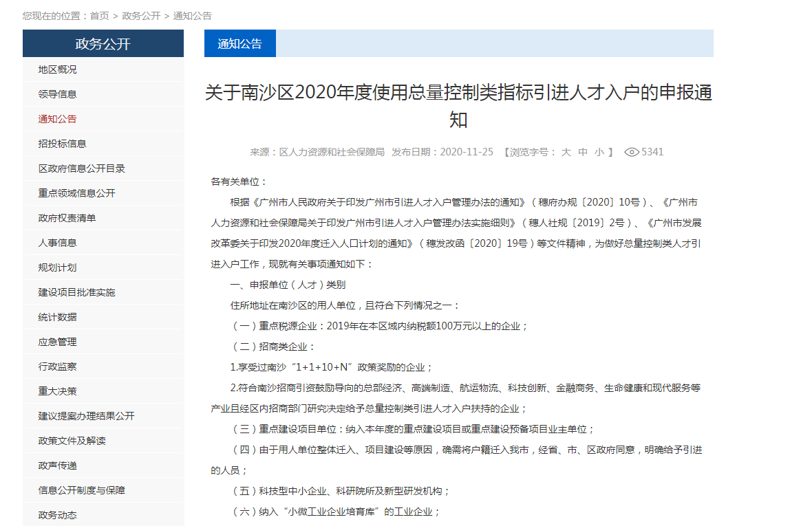Image resolution: width=812 pixels, height=526 pixels.
Task: Open 规划计划 from the sidebar
Action: [x=54, y=267]
